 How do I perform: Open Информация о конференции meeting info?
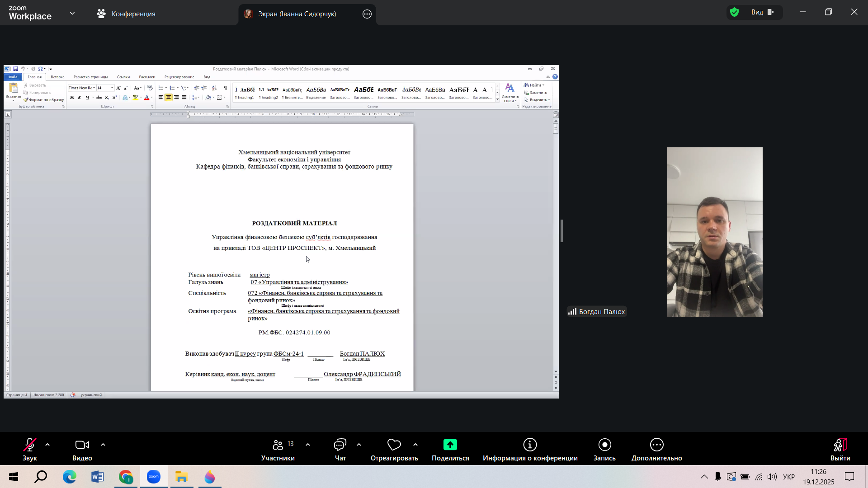tap(530, 449)
